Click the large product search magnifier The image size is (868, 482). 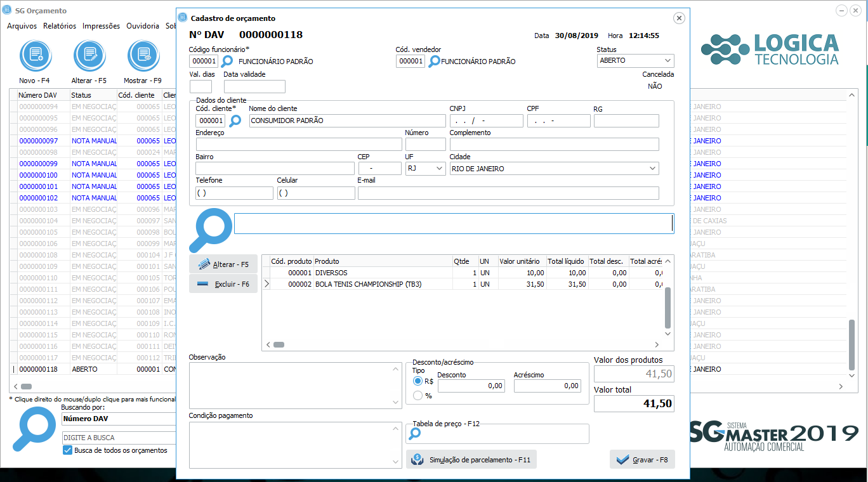[x=211, y=230]
